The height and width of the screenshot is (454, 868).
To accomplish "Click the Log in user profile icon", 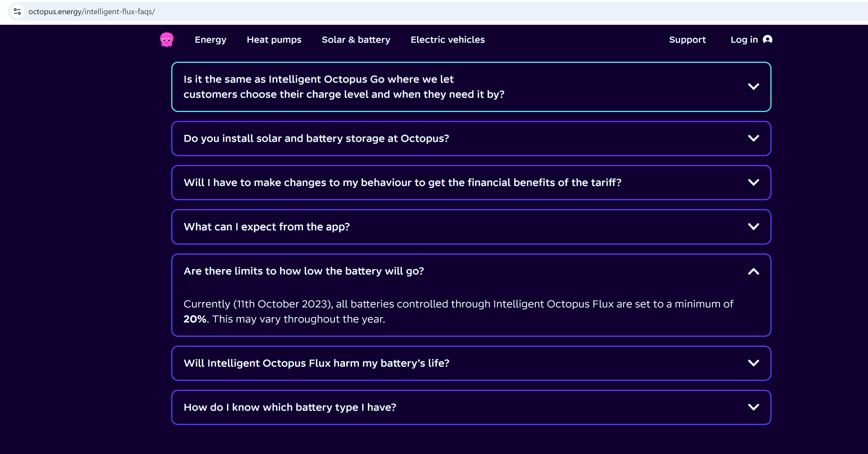I will (768, 39).
